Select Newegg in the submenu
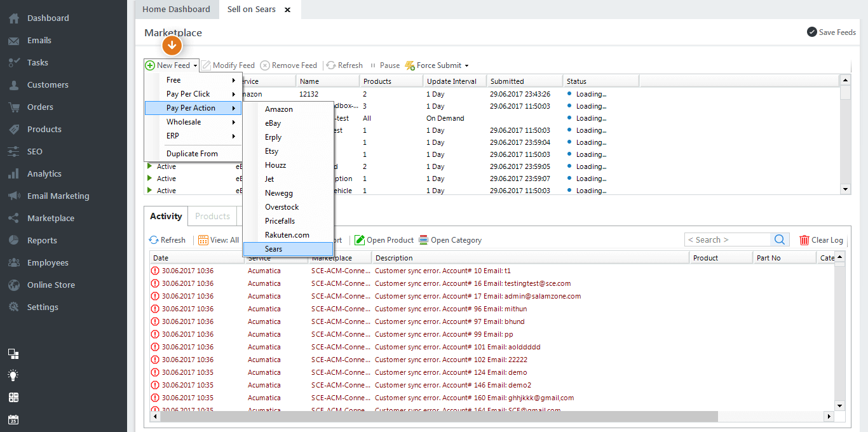The width and height of the screenshot is (868, 432). [x=288, y=193]
